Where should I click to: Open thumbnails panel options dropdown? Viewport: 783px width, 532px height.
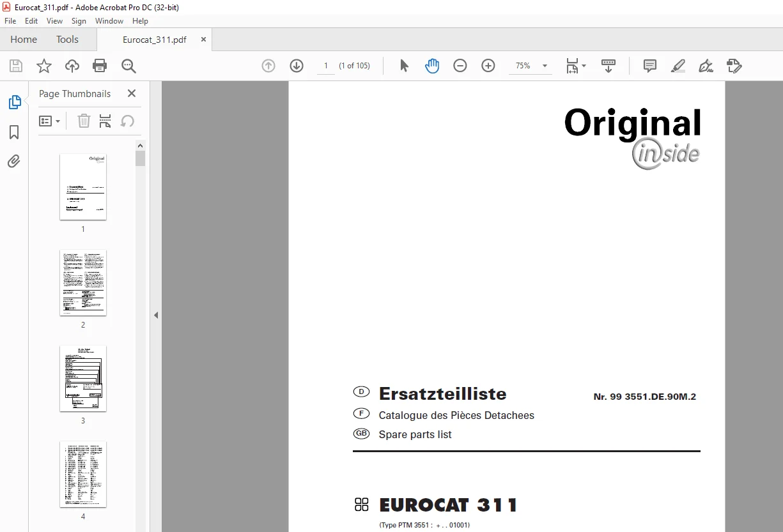50,121
